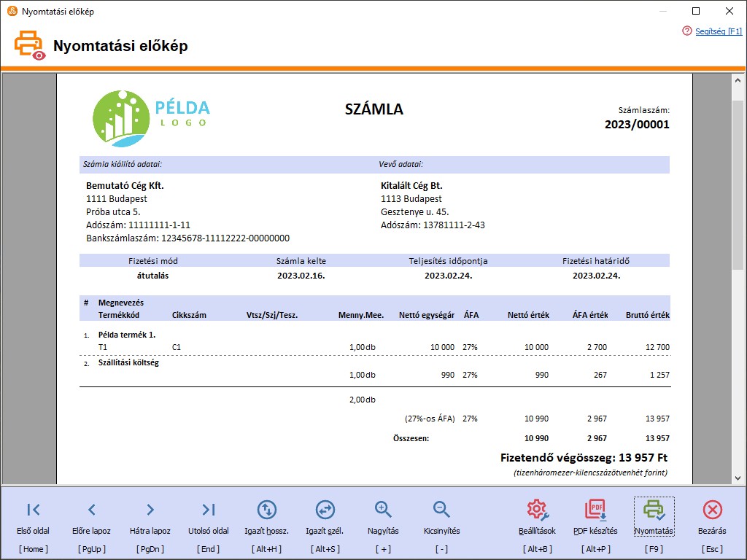Fit page width using Igazít szél.
Viewport: 747px width, 560px height.
coord(325,510)
